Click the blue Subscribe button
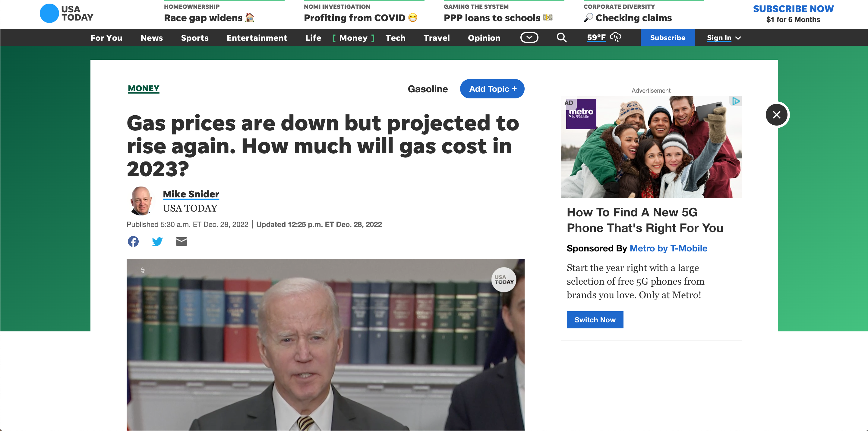The width and height of the screenshot is (868, 431). (667, 38)
